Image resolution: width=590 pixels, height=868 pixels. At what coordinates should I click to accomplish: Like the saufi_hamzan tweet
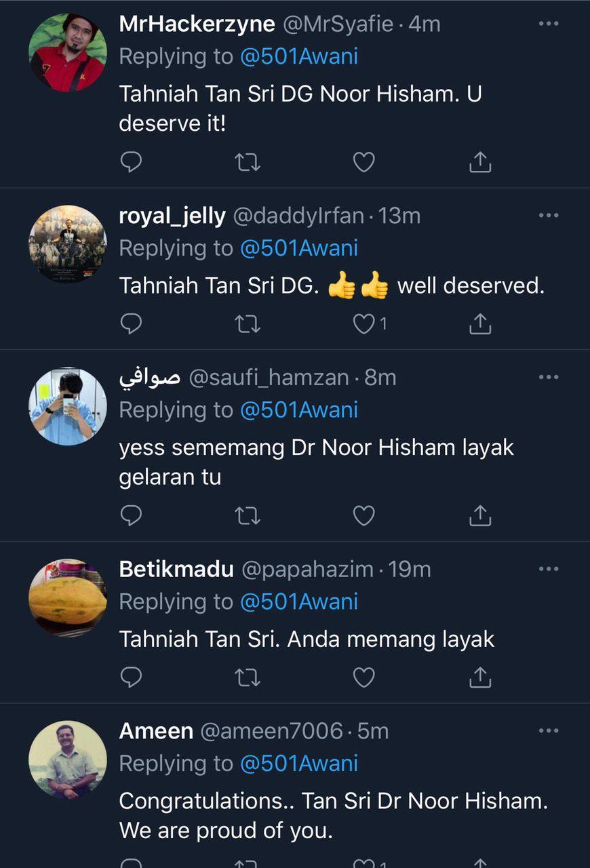(364, 516)
